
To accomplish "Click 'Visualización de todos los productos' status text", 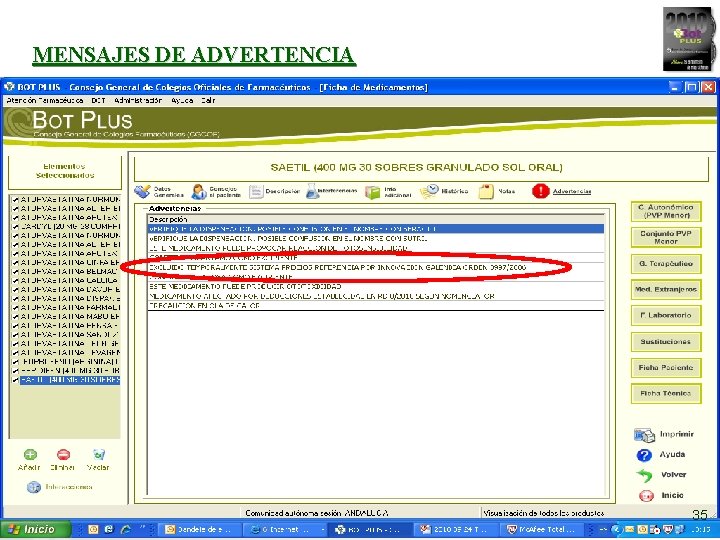I will pyautogui.click(x=544, y=513).
